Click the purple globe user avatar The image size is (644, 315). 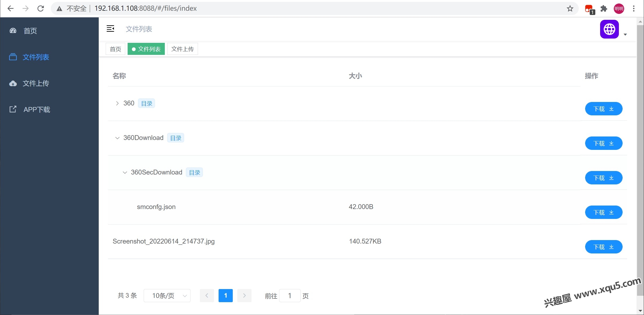click(609, 29)
